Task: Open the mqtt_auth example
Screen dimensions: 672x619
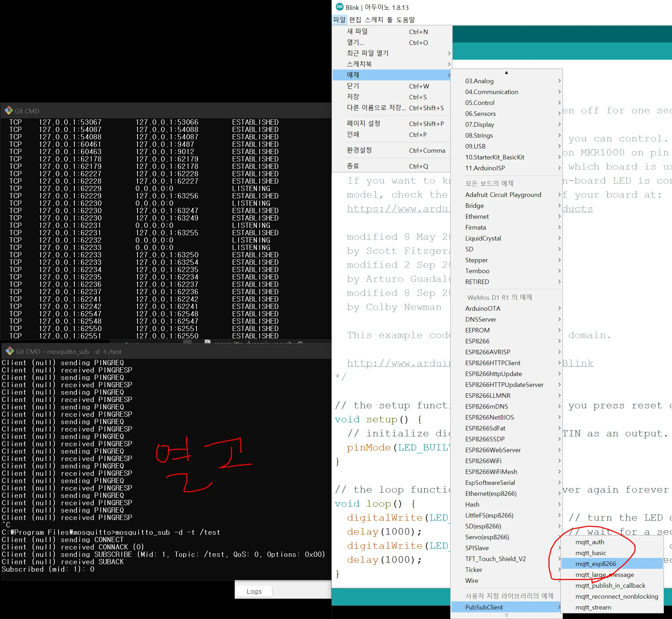Action: 612,542
